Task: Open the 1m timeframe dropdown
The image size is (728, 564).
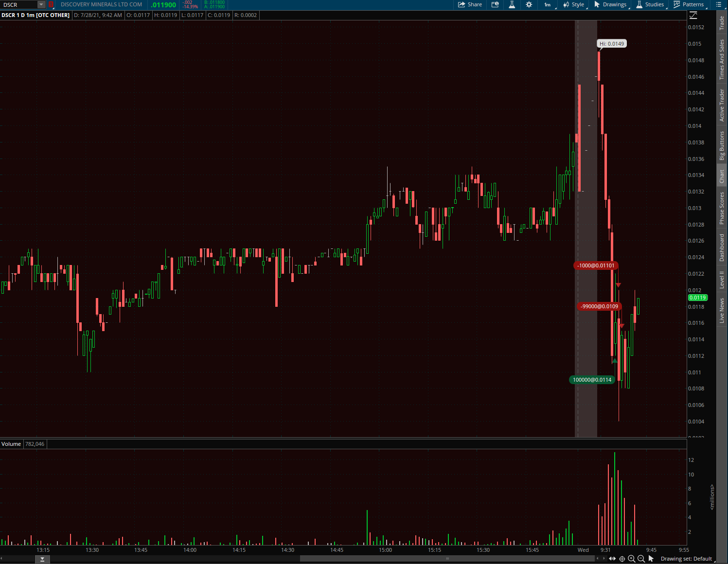Action: point(548,5)
